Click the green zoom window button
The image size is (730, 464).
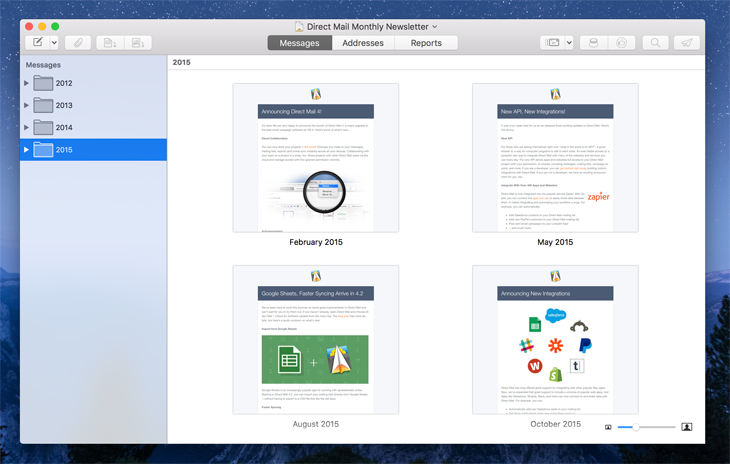[x=55, y=27]
